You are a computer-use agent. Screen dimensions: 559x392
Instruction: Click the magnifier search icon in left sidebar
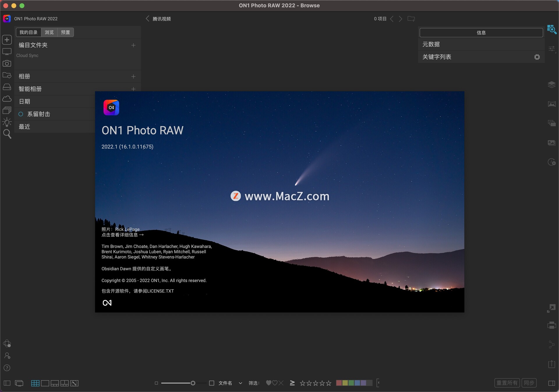tap(7, 134)
